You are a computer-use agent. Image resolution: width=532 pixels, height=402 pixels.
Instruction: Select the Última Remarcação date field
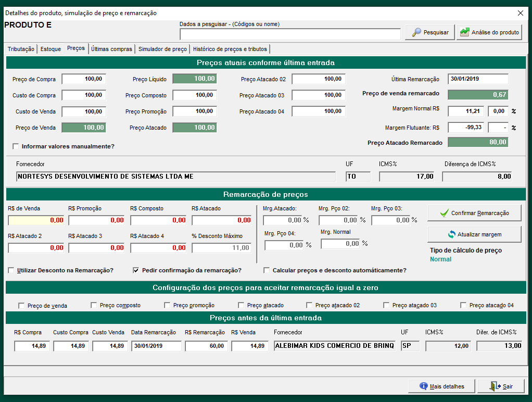(477, 79)
